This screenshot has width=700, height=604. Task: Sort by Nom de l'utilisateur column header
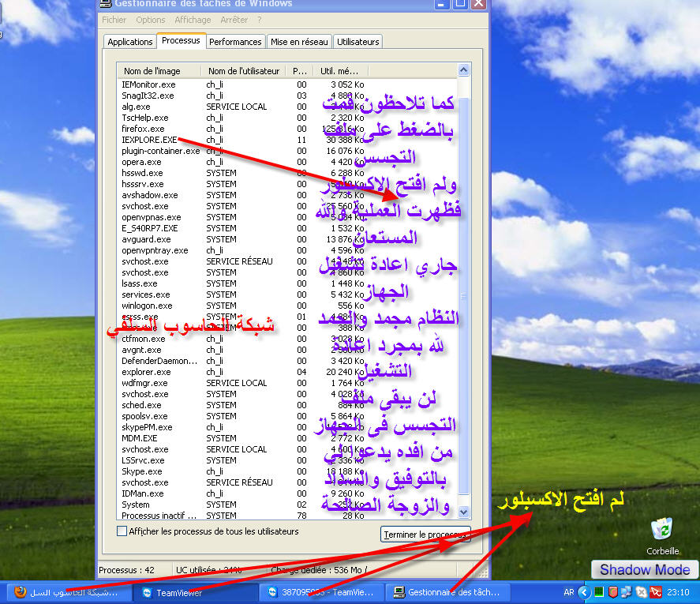(243, 71)
